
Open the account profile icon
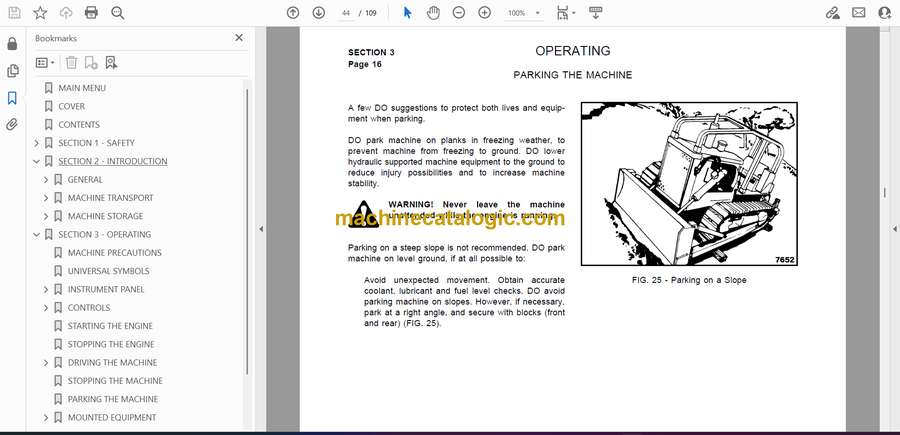[885, 13]
